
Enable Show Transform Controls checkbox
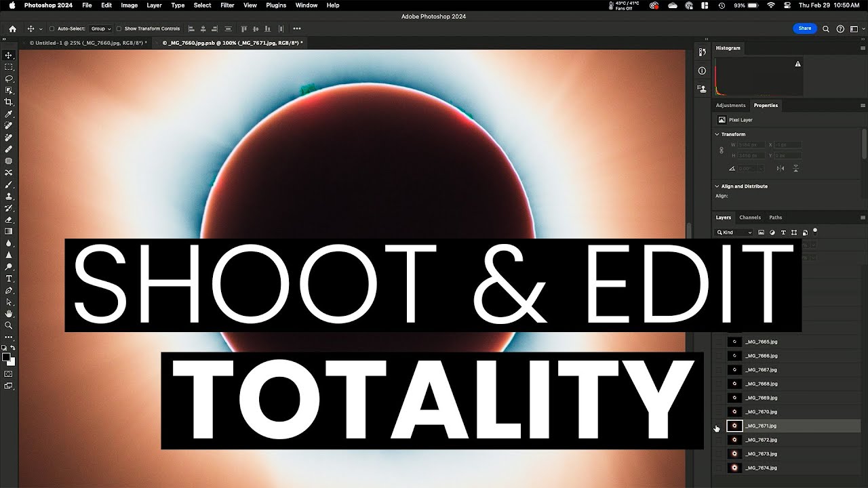(119, 29)
